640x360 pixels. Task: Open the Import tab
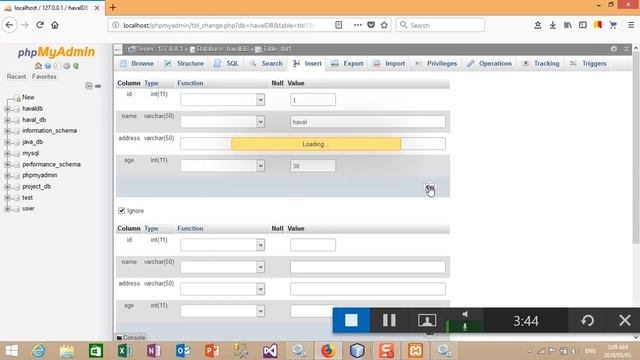389,63
